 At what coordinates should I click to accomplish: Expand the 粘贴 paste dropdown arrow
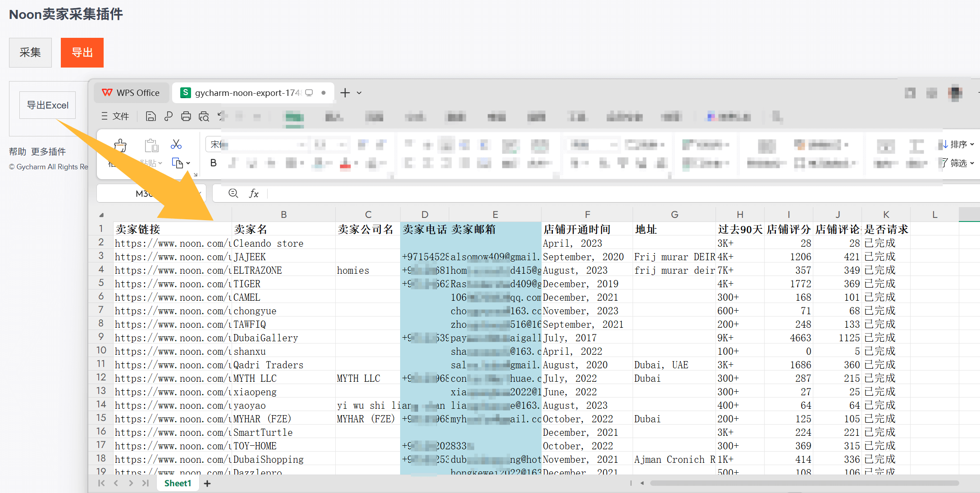pos(160,163)
